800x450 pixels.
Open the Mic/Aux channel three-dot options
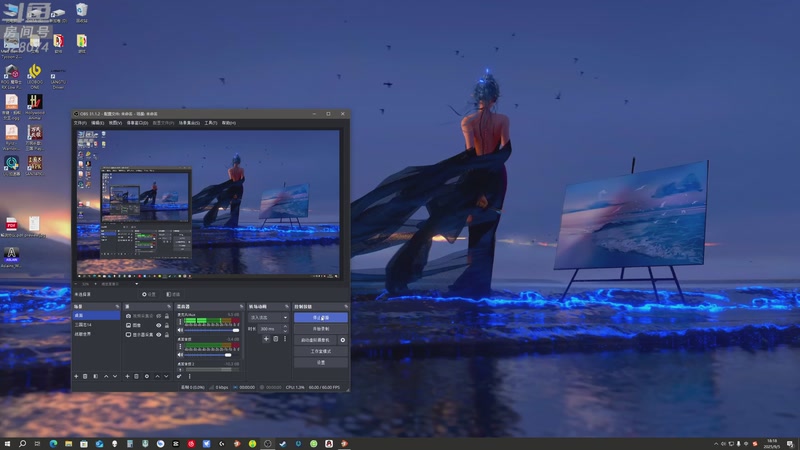pos(180,321)
